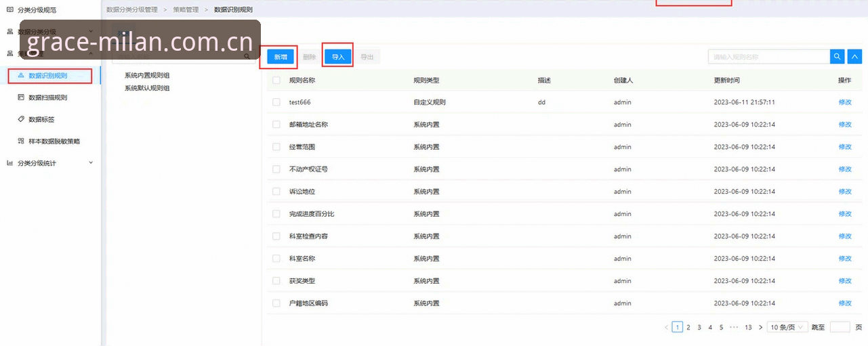Open 样本数据脱敏策略 in the sidebar
This screenshot has width=868, height=346.
(x=54, y=142)
